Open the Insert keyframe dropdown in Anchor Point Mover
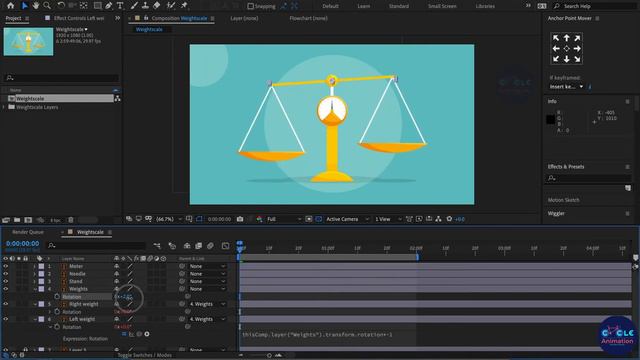Image resolution: width=640 pixels, height=360 pixels. coord(566,87)
